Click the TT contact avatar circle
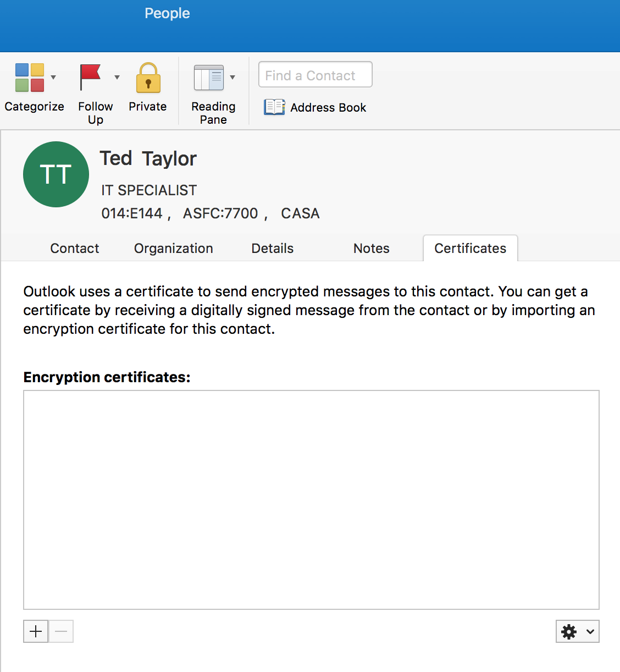 (x=56, y=174)
